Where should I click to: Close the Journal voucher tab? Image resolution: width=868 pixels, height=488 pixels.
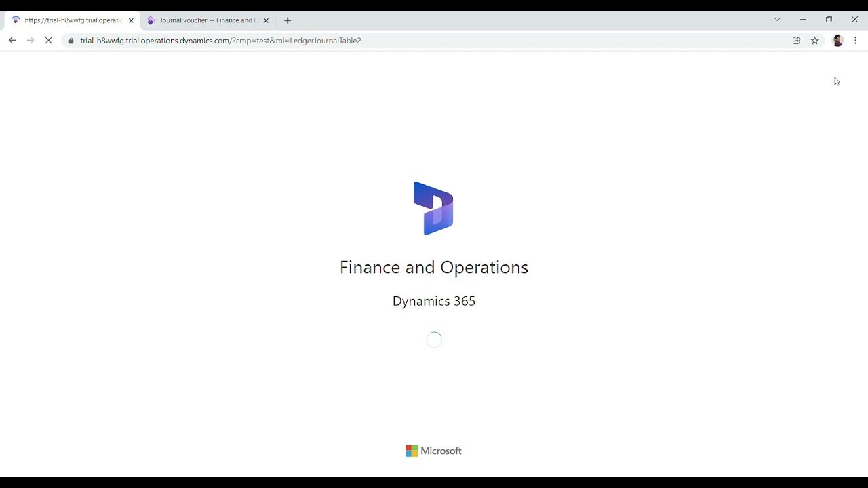[266, 20]
